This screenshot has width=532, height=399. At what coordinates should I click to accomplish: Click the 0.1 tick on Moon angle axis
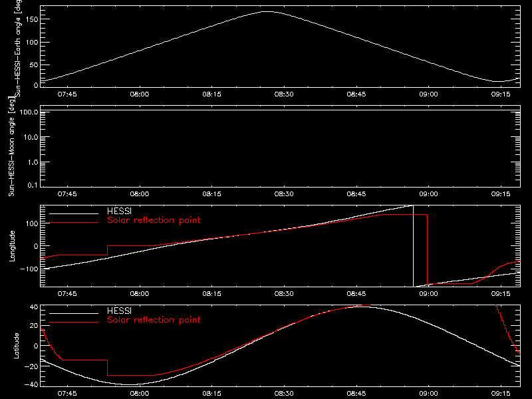coord(33,185)
